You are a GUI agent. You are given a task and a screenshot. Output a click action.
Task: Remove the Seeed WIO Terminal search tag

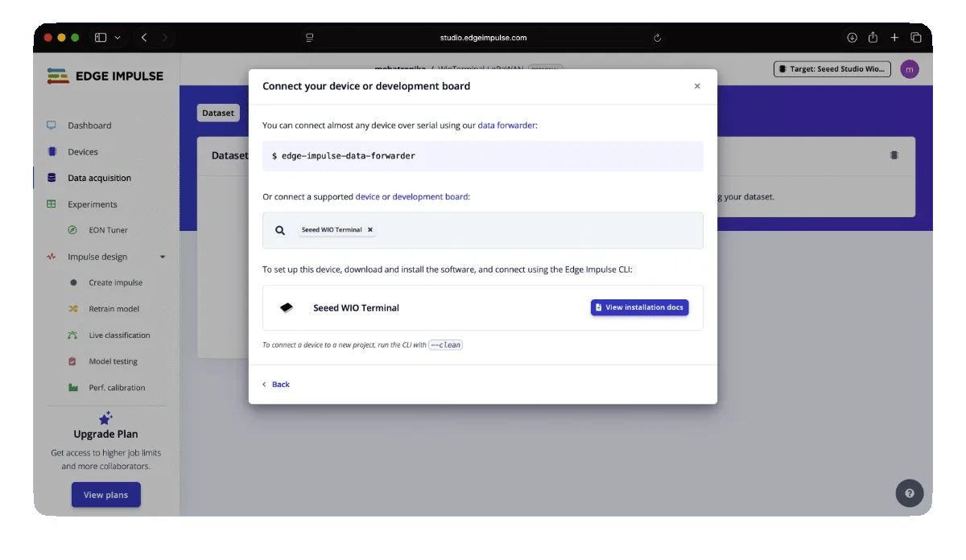click(x=370, y=230)
